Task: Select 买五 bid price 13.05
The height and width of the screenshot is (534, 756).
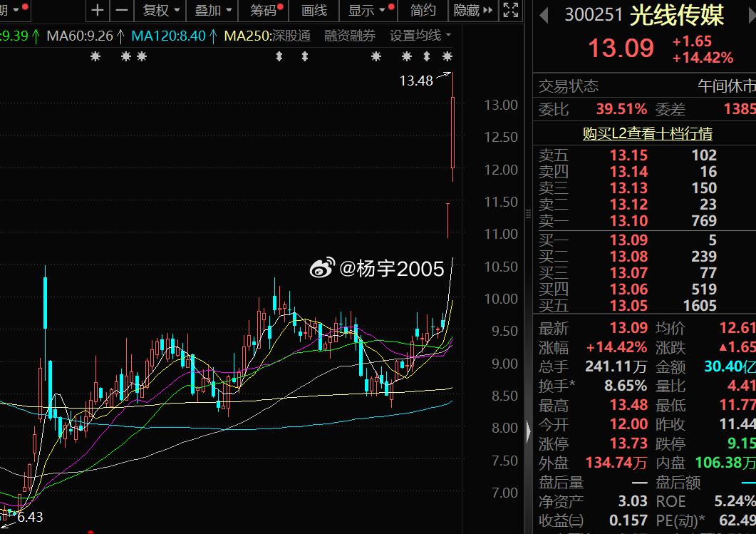Action: [x=628, y=306]
